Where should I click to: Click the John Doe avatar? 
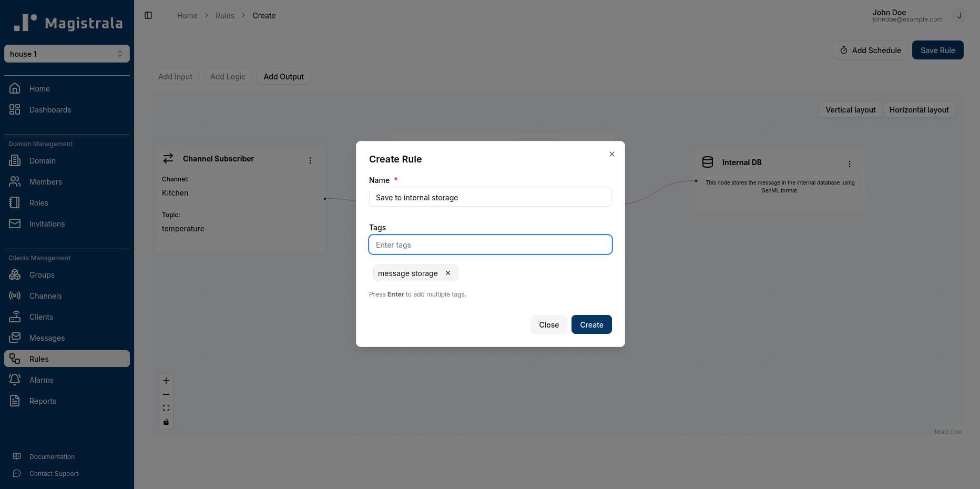coord(959,16)
